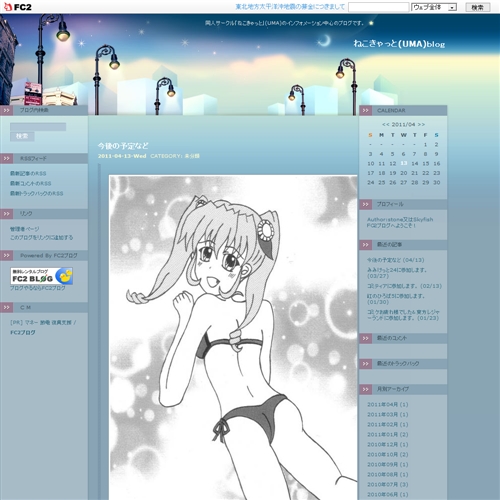This screenshot has width=500, height=500.
Task: Open recent article 紅のひろば5に参加します (01/30)
Action: (396, 299)
